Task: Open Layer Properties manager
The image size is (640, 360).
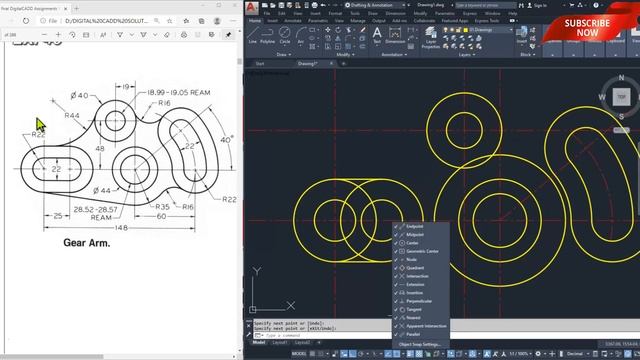Action: pos(430,37)
